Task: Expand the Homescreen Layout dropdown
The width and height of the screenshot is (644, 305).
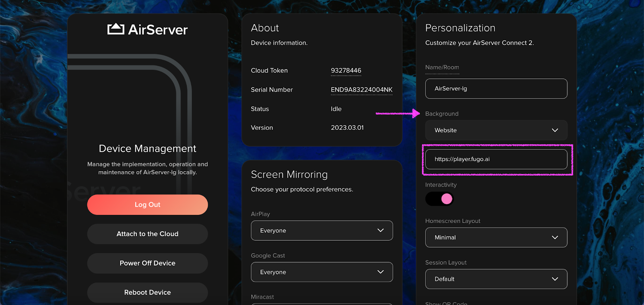Action: (496, 237)
